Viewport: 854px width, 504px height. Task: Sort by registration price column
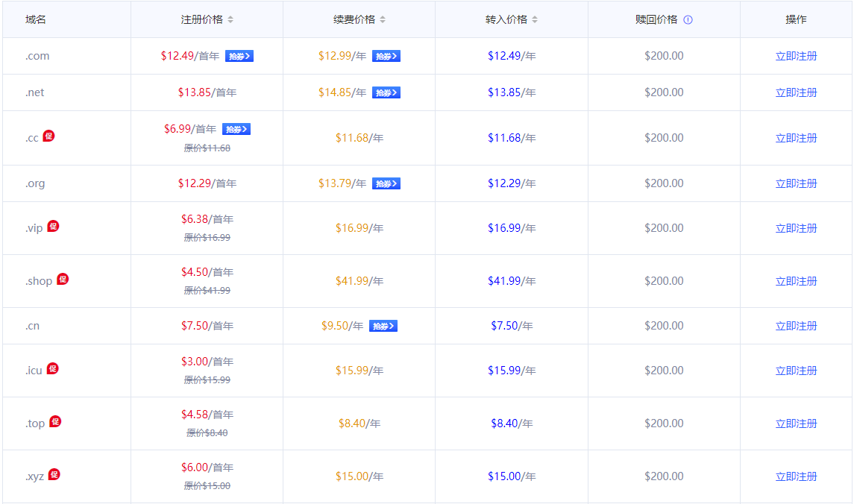[x=230, y=20]
